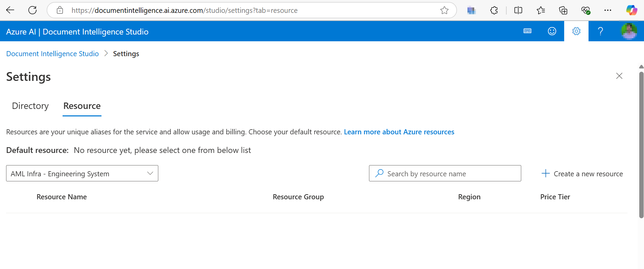Close the Settings panel with X
Viewport: 644px width, 269px height.
pyautogui.click(x=619, y=76)
